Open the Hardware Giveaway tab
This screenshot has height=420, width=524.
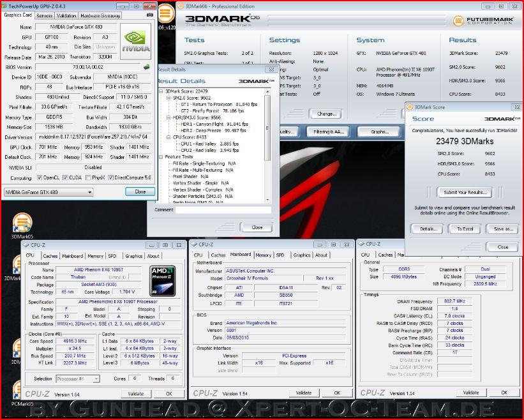pos(100,15)
